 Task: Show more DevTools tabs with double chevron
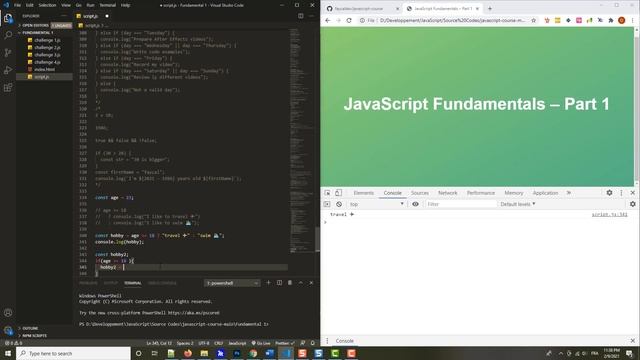[569, 193]
